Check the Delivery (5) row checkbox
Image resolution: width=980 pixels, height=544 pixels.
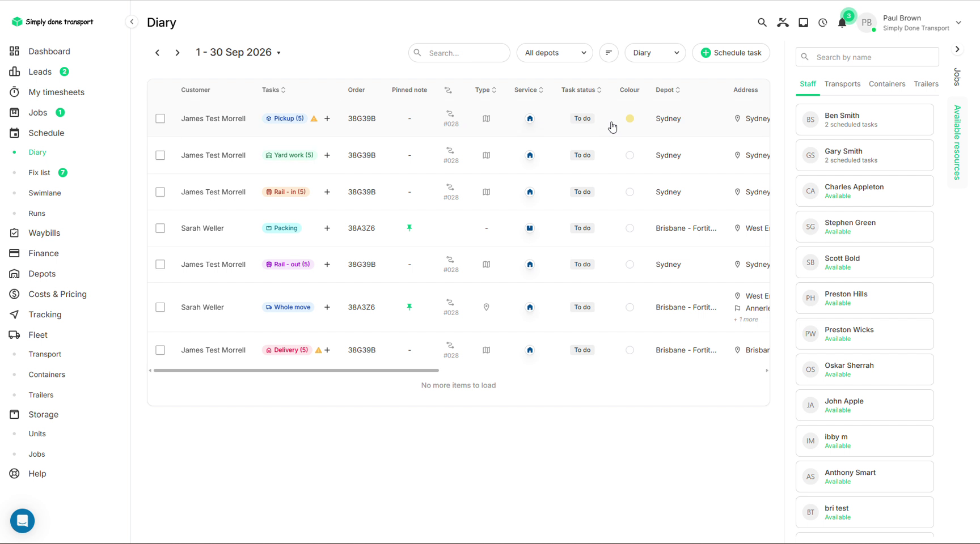(x=160, y=350)
